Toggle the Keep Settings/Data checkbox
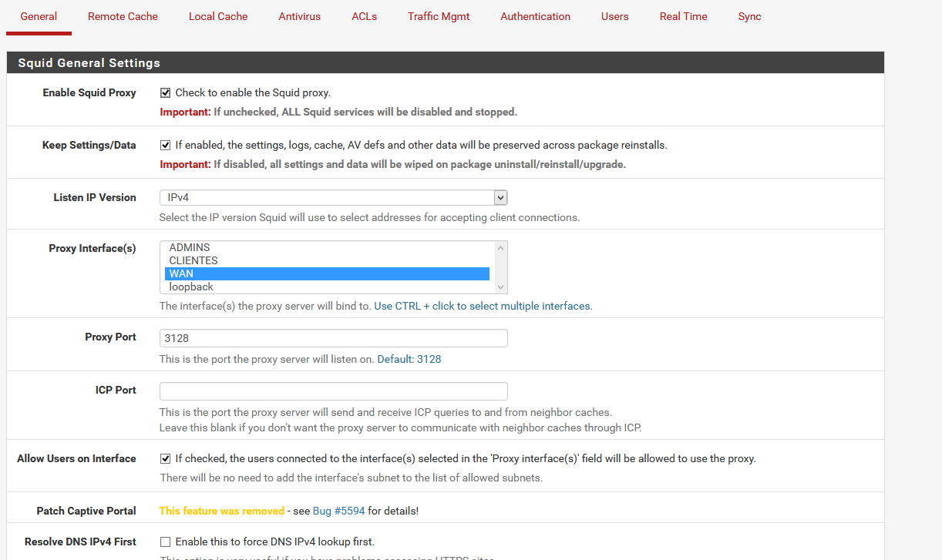Viewport: 942px width, 560px height. (165, 146)
